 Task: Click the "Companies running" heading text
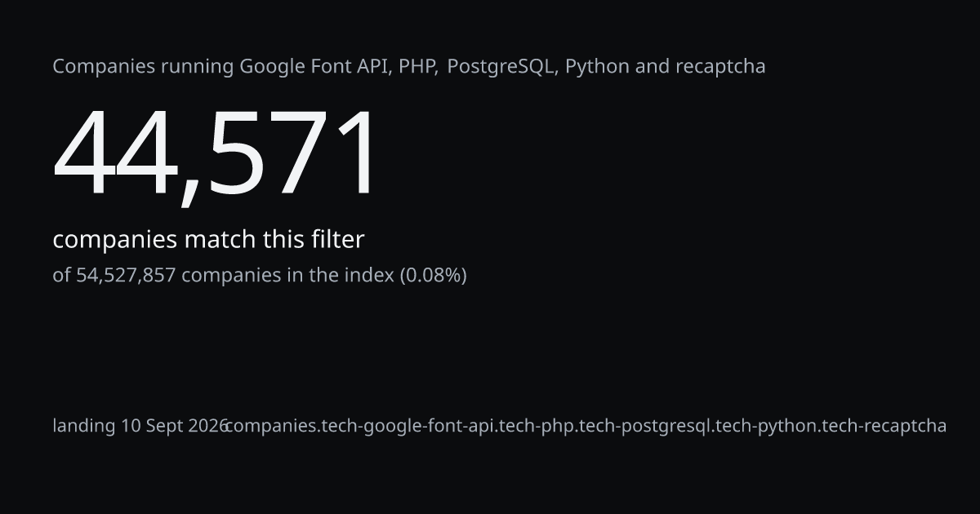[x=143, y=66]
